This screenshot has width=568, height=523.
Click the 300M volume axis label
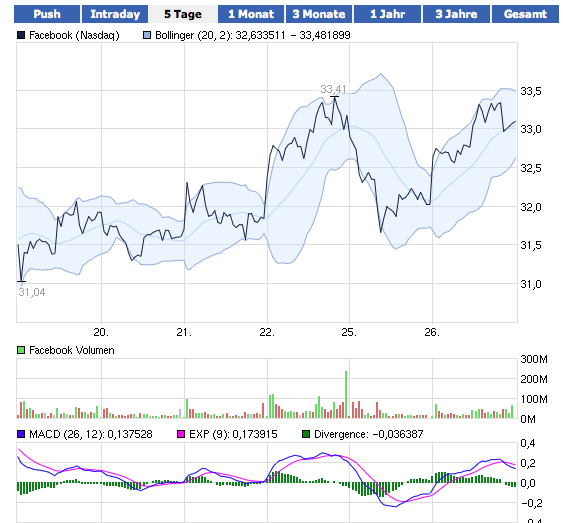(534, 359)
